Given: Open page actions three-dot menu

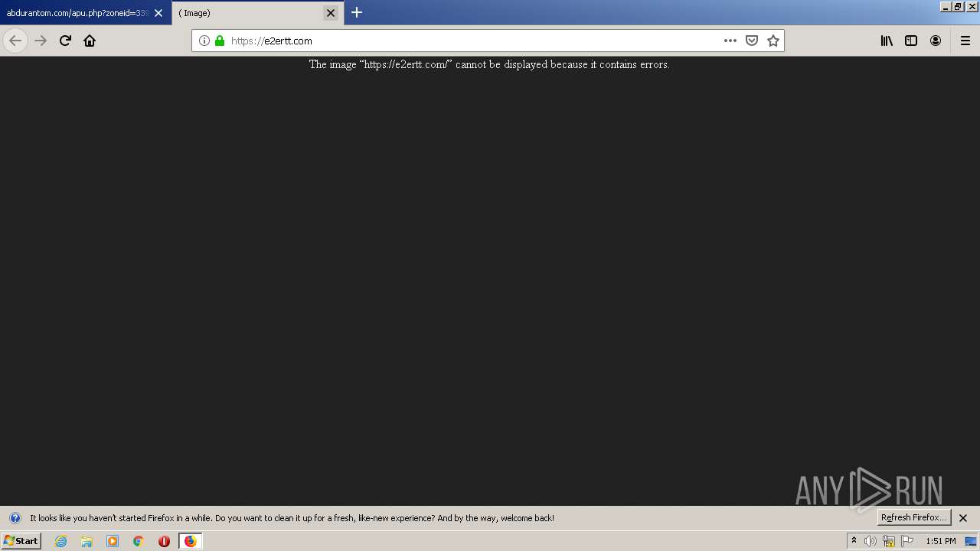Looking at the screenshot, I should point(730,41).
